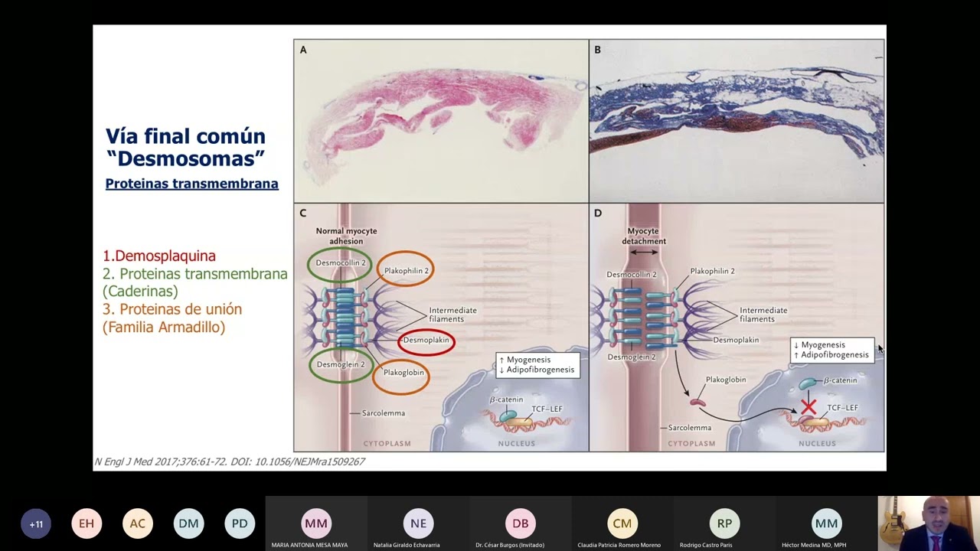Click the 'Vía final común' slide title

pos(185,136)
